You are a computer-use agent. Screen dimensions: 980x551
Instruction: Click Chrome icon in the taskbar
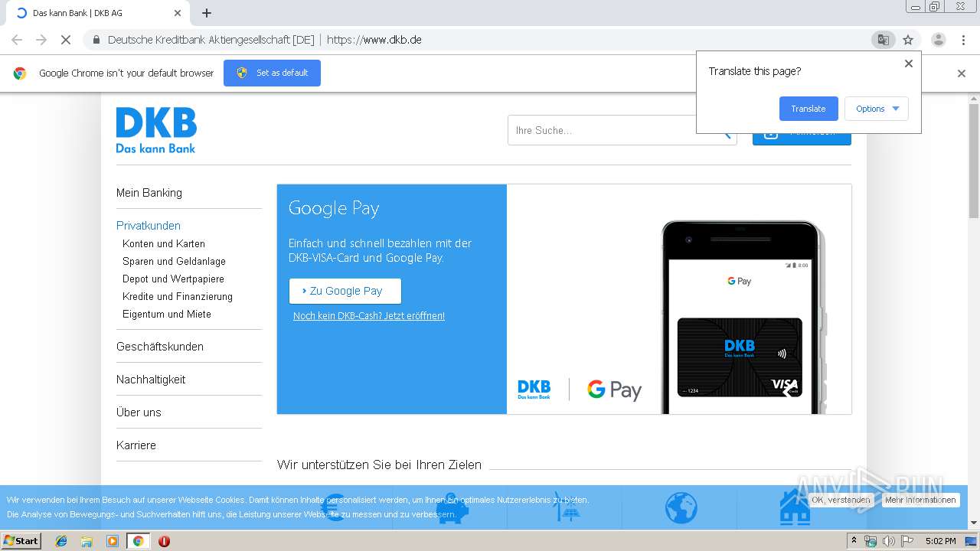138,541
